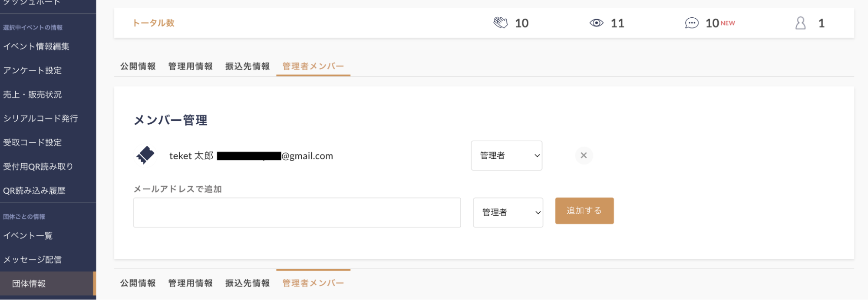Switch to top 公開情報 tab

coord(138,66)
